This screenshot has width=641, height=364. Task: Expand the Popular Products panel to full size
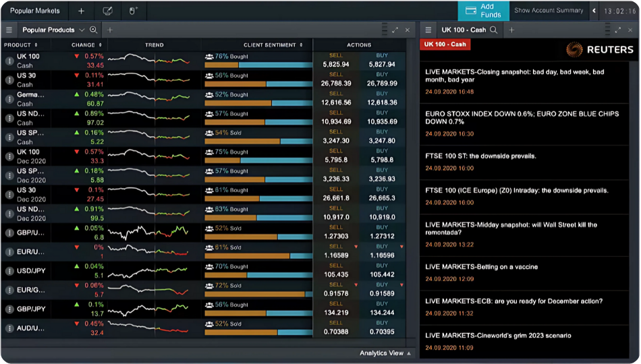(x=395, y=30)
